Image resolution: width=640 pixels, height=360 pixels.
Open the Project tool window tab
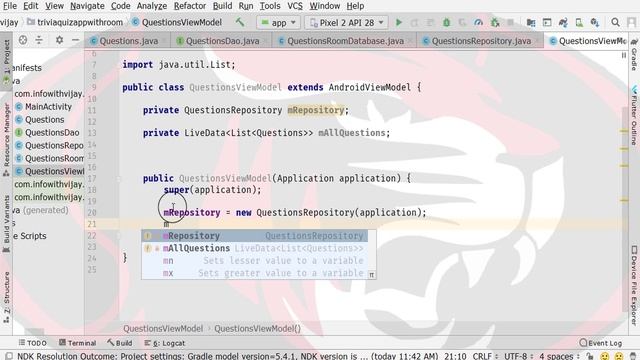[x=6, y=61]
